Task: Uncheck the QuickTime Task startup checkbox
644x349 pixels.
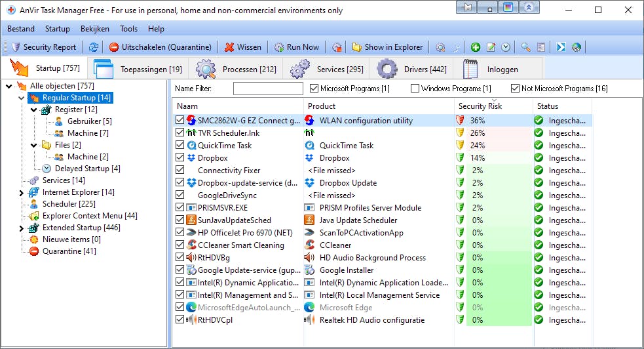Action: [180, 146]
